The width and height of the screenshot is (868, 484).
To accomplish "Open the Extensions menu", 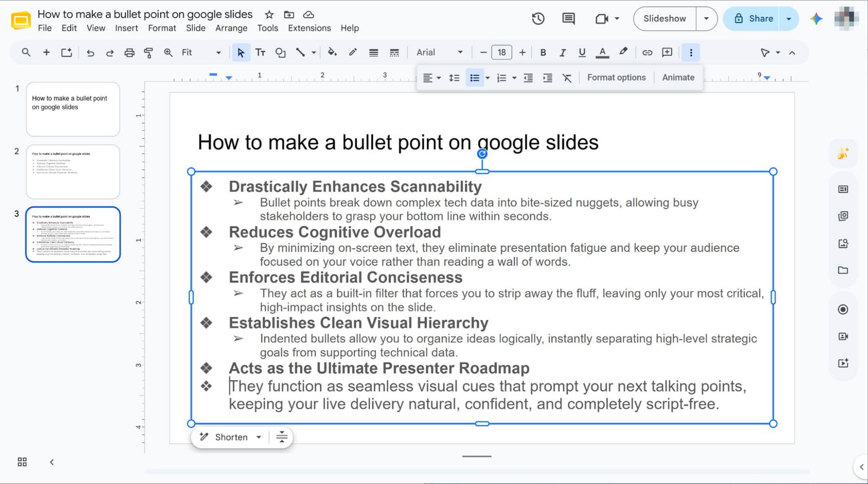I will click(x=309, y=28).
